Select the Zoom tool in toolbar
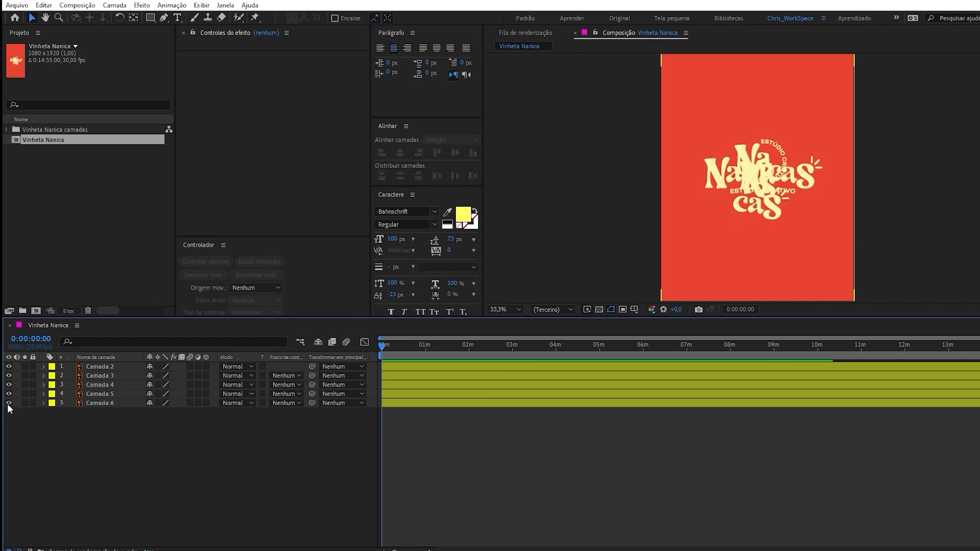 coord(59,18)
